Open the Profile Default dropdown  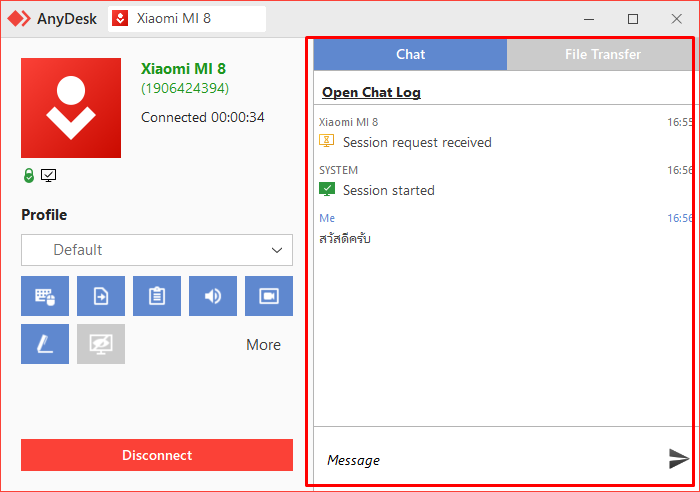pyautogui.click(x=157, y=250)
